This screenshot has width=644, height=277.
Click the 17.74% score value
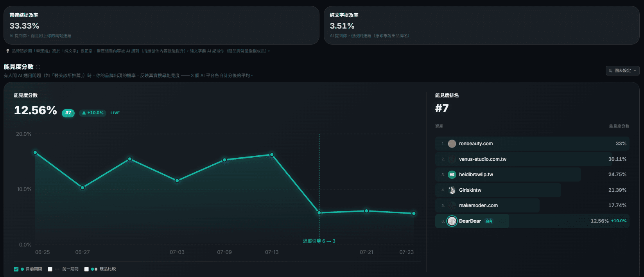[617, 205]
